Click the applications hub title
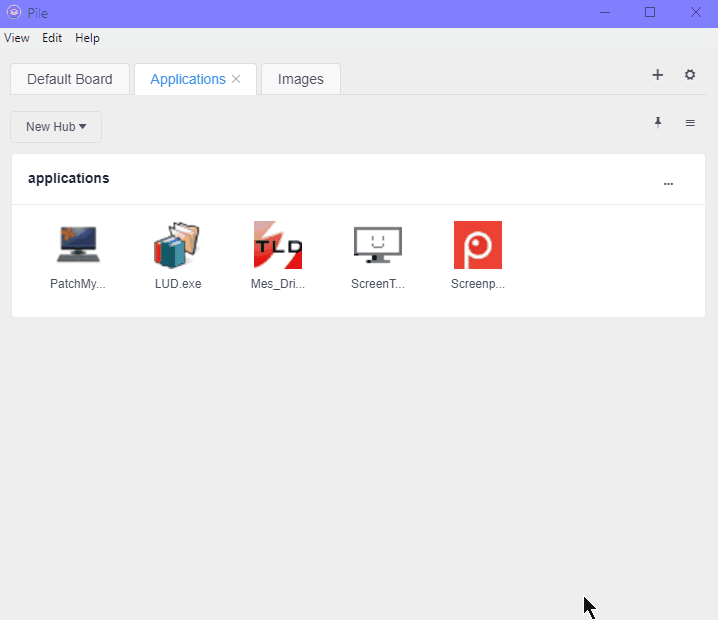 69,178
